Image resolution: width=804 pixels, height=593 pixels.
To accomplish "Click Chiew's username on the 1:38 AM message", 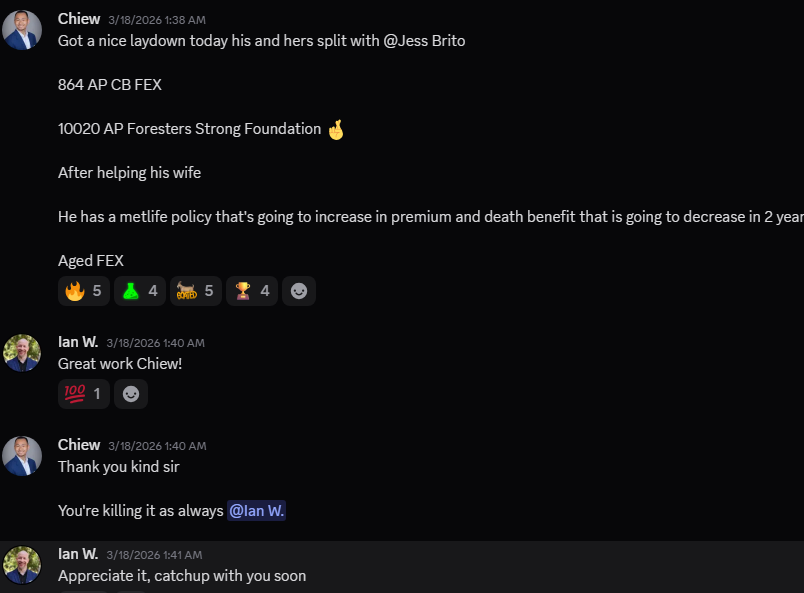I will [79, 19].
